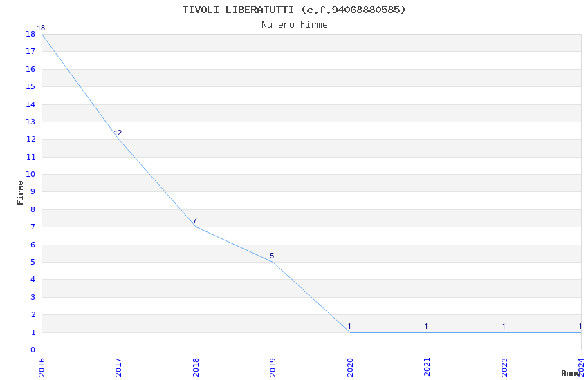
Task: Click the data label 1 at the 2023 point
Action: pyautogui.click(x=503, y=326)
